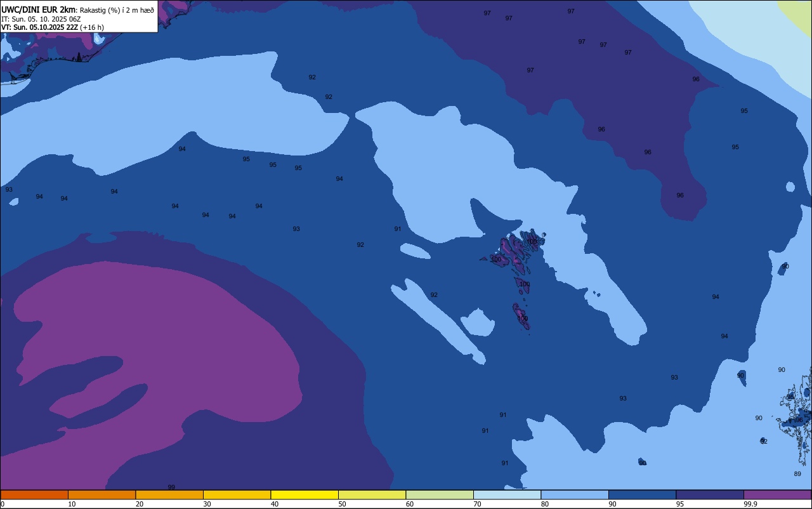Click the map value label "89"

[x=797, y=473]
